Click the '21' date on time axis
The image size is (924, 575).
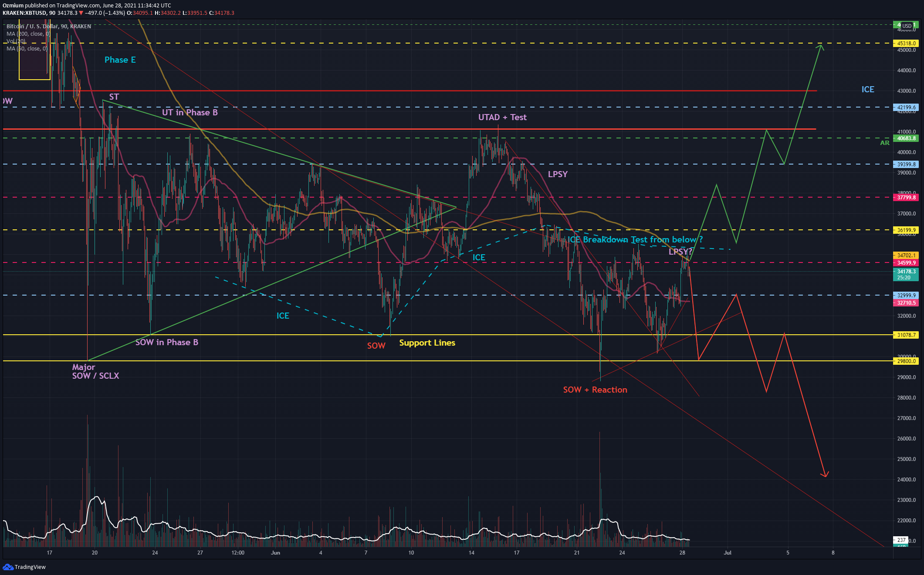tap(577, 552)
